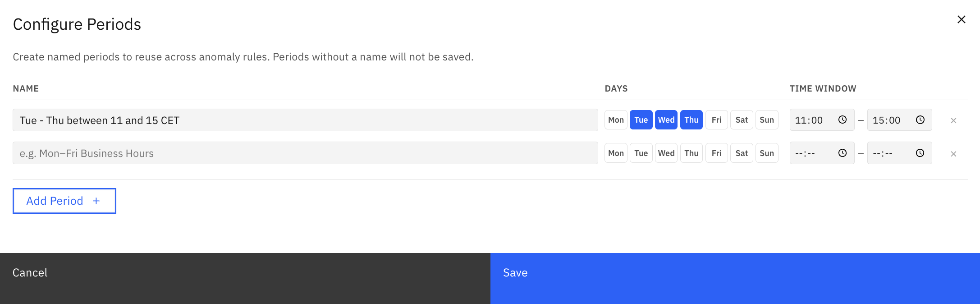Open clock picker in empty start time field

(x=842, y=153)
